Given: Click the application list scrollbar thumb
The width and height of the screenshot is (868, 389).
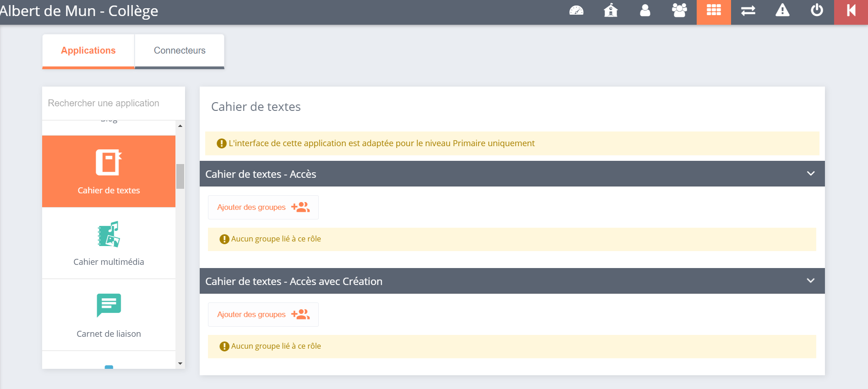Looking at the screenshot, I should [x=180, y=176].
